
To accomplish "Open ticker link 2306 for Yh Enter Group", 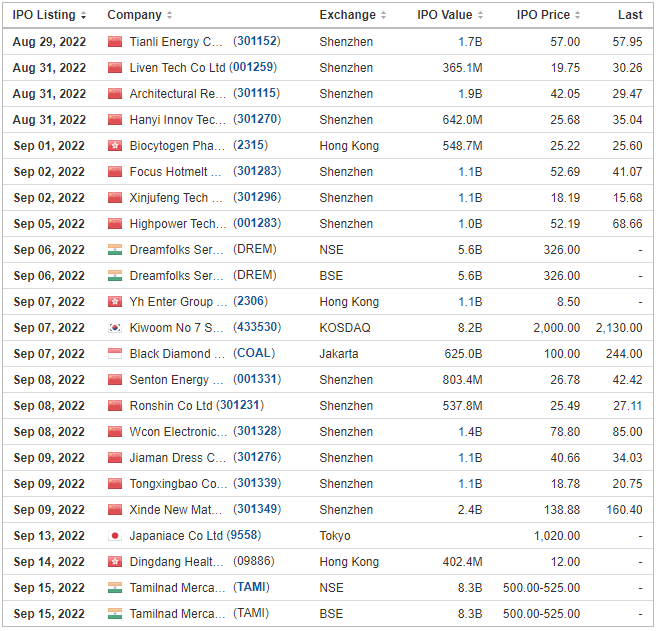I will pyautogui.click(x=250, y=301).
